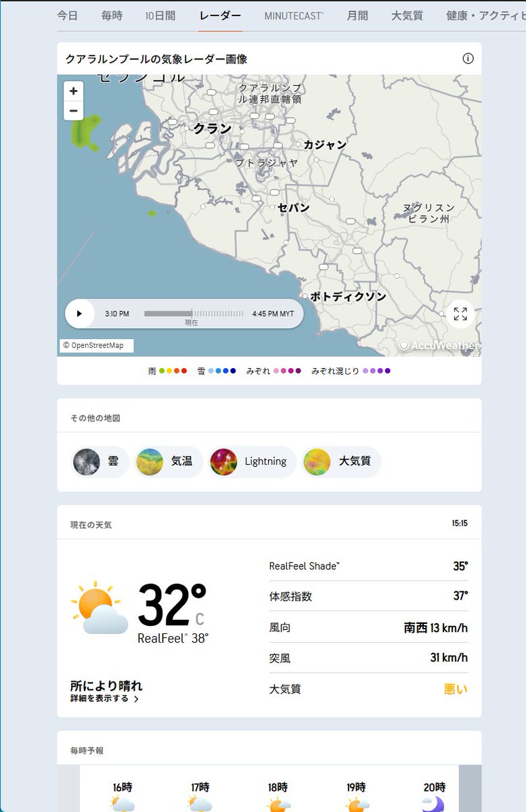Click the partly sunny weather icon
The width and height of the screenshot is (526, 812).
(100, 608)
